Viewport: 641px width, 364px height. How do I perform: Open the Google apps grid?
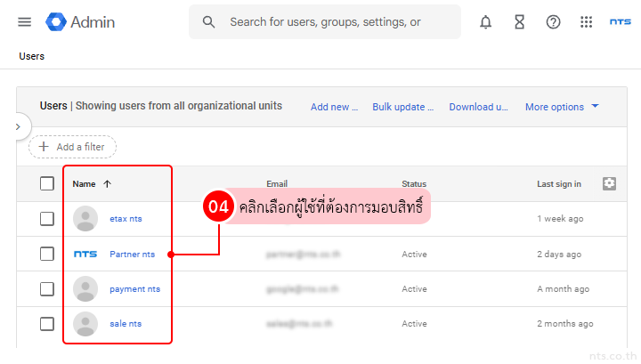pyautogui.click(x=586, y=22)
